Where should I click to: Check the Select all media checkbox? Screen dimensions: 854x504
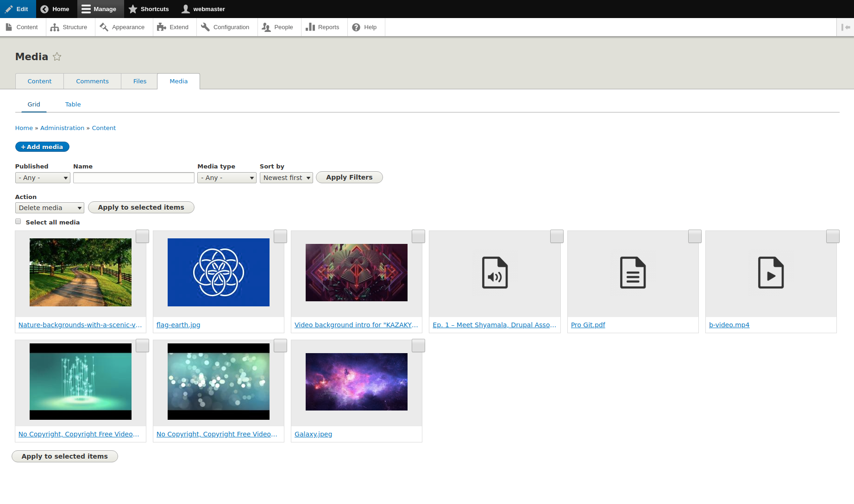pyautogui.click(x=18, y=222)
